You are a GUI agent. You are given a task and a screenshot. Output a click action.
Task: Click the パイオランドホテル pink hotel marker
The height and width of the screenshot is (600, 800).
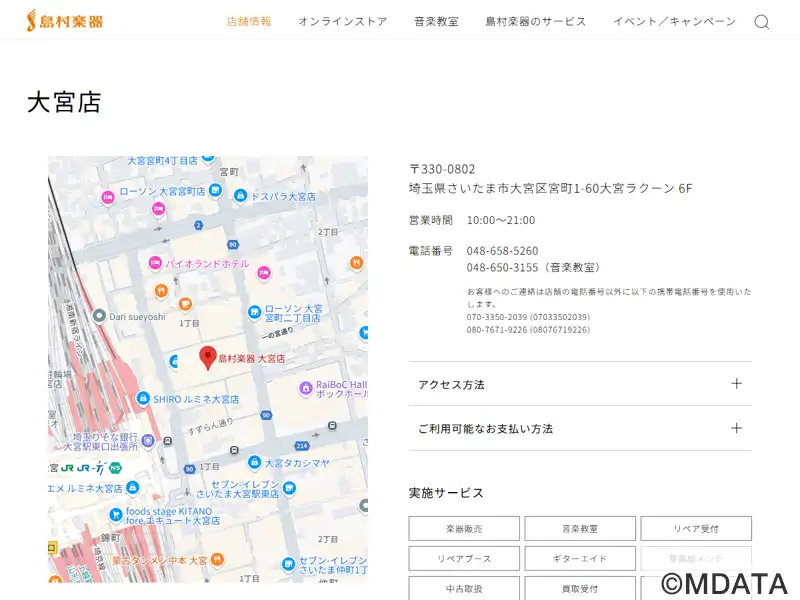(155, 264)
